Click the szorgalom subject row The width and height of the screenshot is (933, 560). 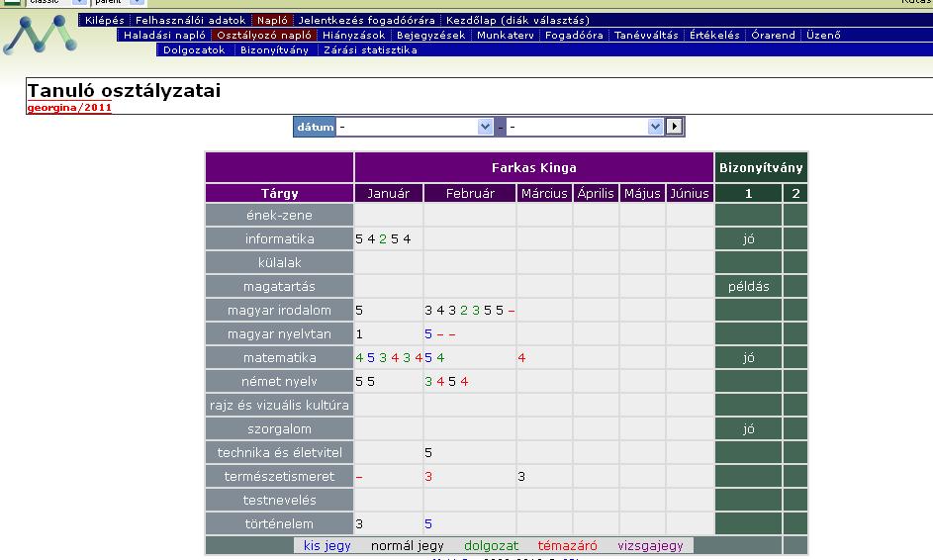pos(279,429)
